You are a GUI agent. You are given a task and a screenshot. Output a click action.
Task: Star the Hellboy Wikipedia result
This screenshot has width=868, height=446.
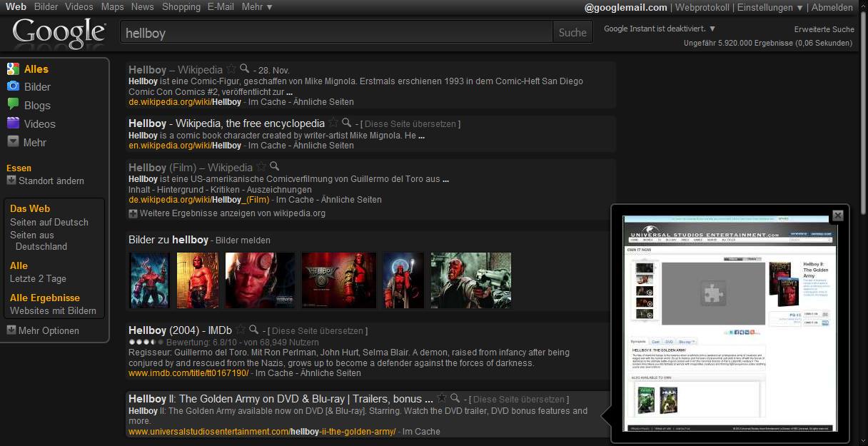231,69
